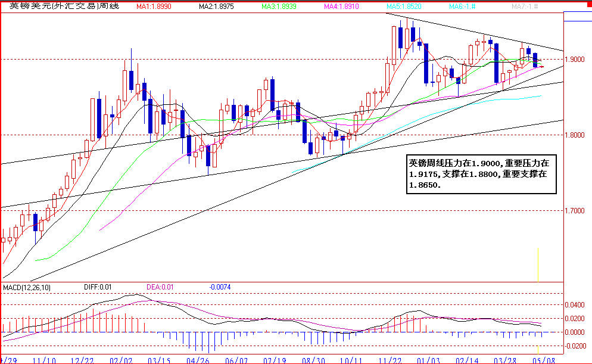Screen dimensions: 592x364
Task: Select the MA5:1.8520 indicator label
Action: pyautogui.click(x=404, y=7)
